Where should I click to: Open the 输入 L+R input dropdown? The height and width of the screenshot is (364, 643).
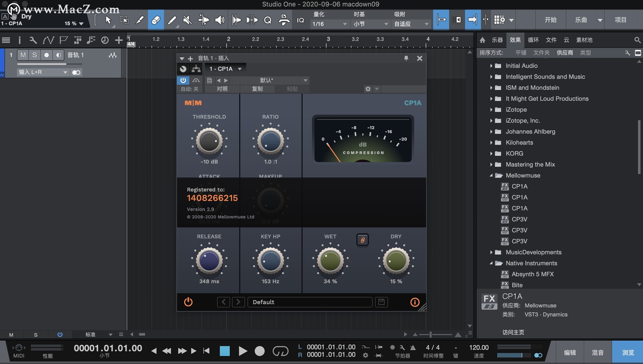43,72
